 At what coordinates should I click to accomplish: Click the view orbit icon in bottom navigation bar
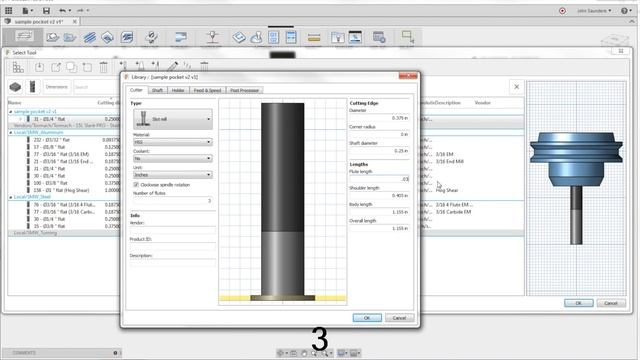point(280,353)
